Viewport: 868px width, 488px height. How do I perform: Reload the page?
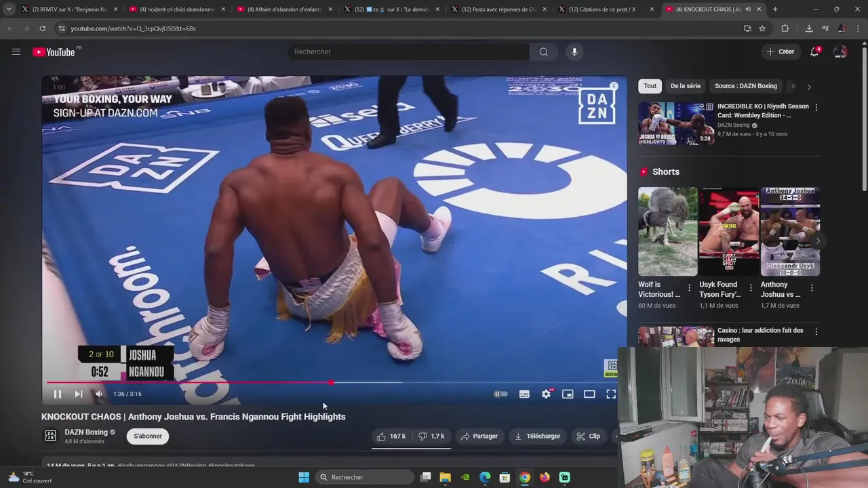pyautogui.click(x=42, y=28)
